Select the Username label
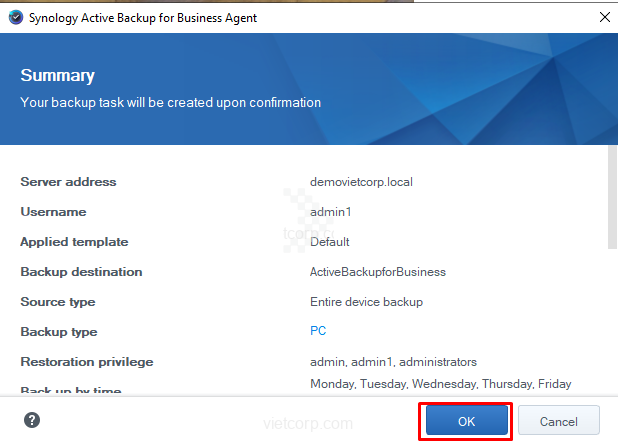Screen dimensions: 618x442 [x=53, y=212]
